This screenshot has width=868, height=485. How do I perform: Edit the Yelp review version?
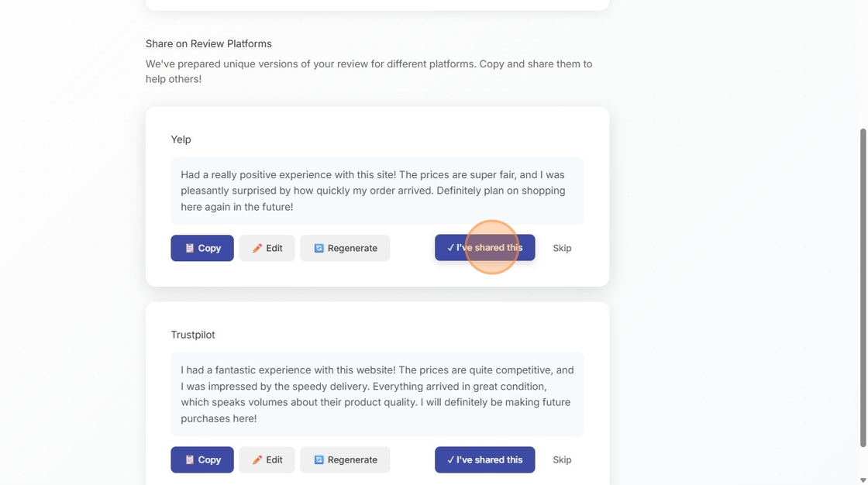[x=267, y=248]
